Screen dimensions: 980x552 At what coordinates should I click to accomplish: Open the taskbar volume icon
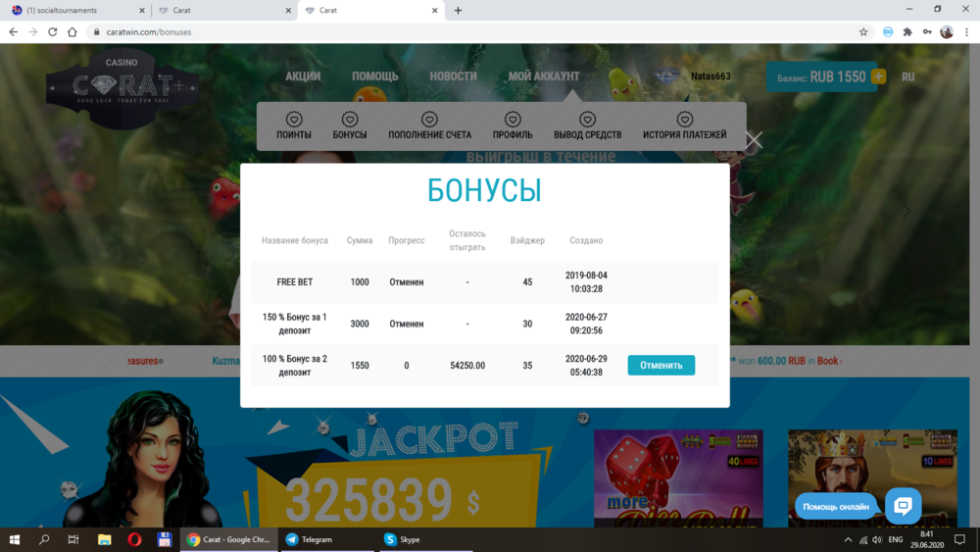click(877, 539)
